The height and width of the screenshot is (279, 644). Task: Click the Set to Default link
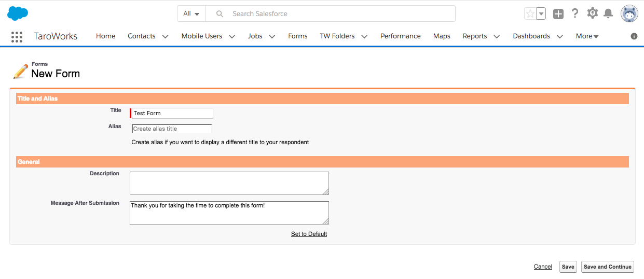pyautogui.click(x=309, y=234)
